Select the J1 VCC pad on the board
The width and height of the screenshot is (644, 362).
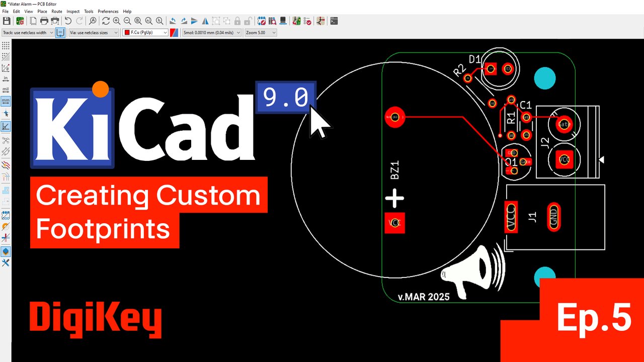click(x=511, y=217)
